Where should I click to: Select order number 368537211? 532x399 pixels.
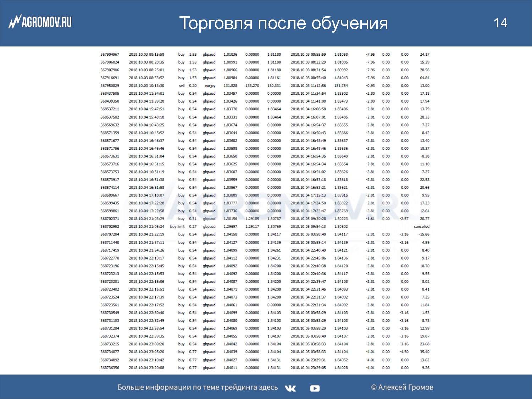click(110, 109)
